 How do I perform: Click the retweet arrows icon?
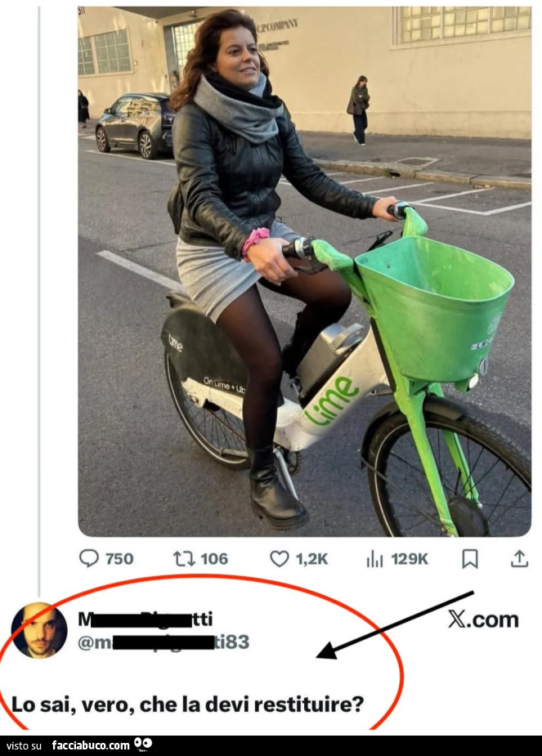[183, 558]
